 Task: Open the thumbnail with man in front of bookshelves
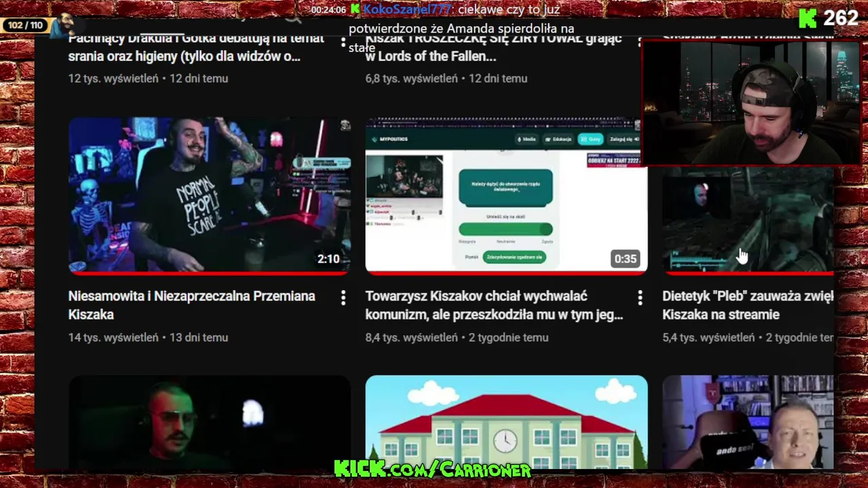point(747,422)
